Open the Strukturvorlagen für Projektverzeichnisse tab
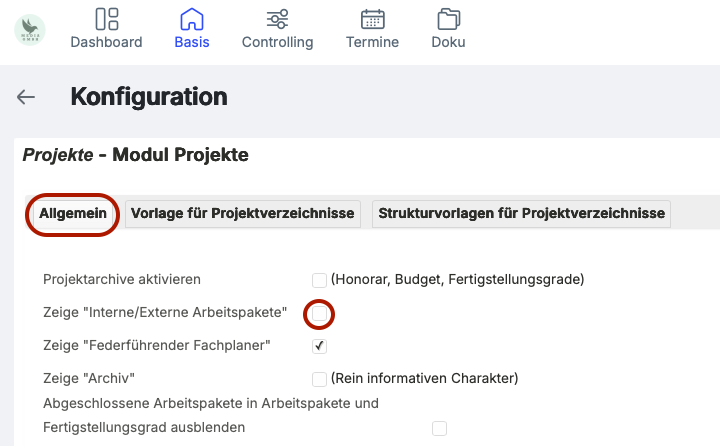 tap(520, 214)
